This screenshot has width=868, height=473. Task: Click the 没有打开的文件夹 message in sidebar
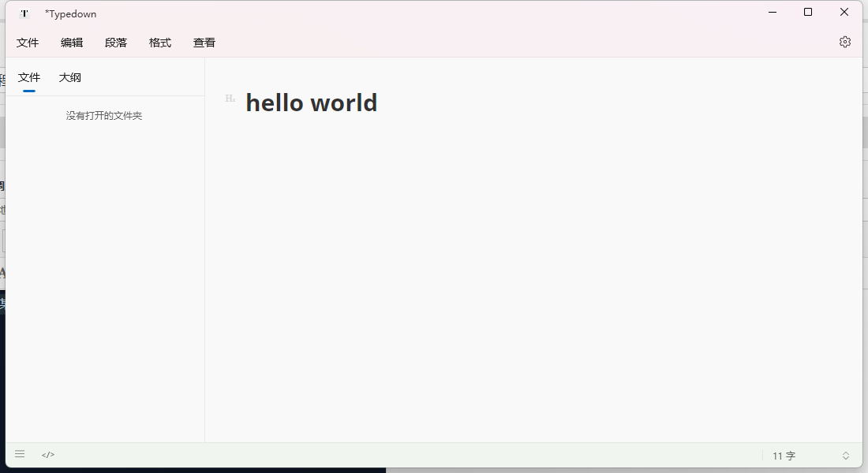[105, 115]
